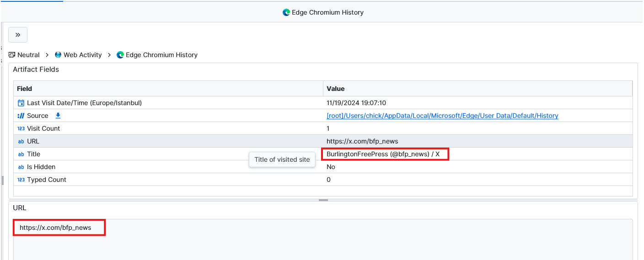This screenshot has width=644, height=260.
Task: Click the chevron after Neutral breadcrumb
Action: point(47,55)
